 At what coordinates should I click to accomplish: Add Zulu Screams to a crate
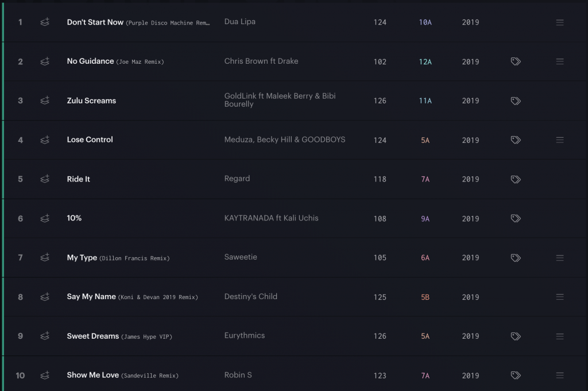click(45, 100)
